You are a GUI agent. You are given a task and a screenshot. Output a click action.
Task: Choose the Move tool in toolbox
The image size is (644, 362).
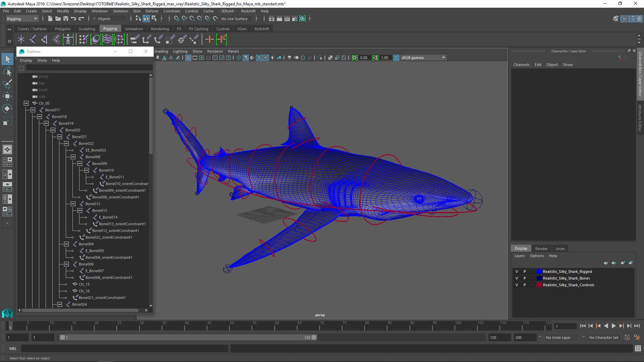7,96
